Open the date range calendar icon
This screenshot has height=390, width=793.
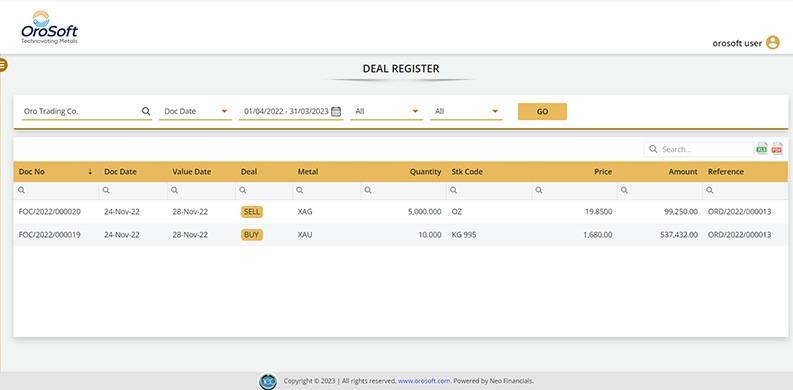336,111
